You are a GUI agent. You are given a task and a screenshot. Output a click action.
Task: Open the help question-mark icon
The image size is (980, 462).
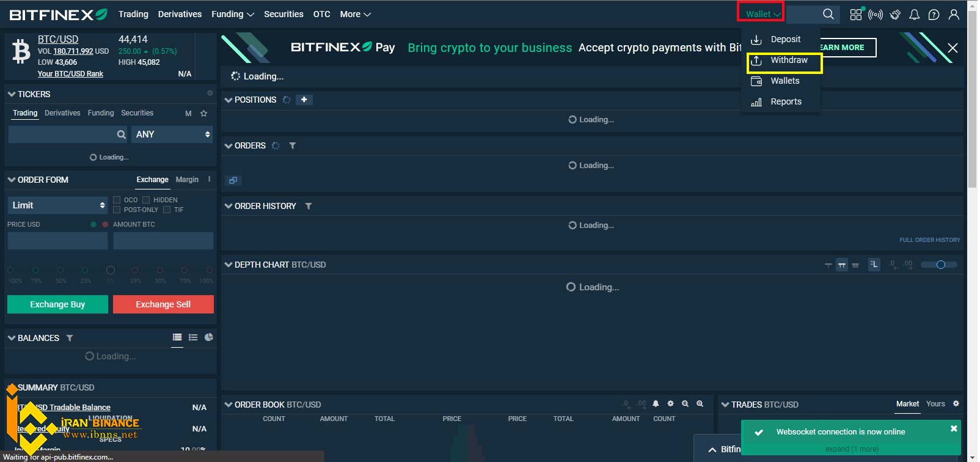pos(934,14)
